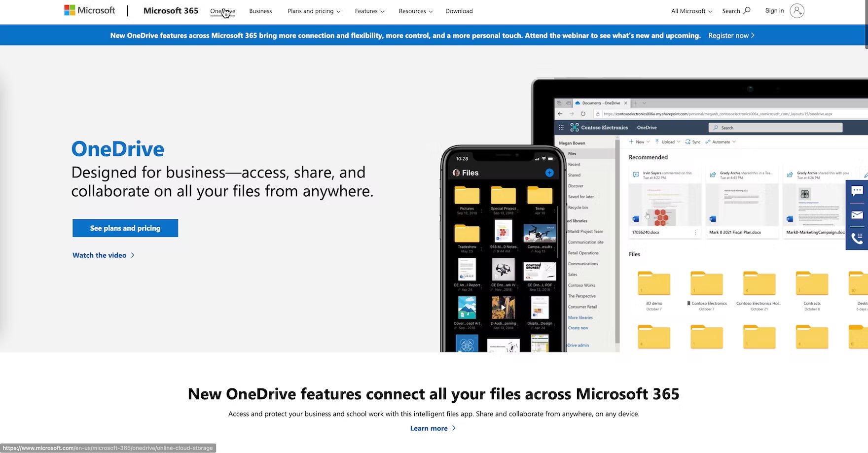Click See plans and pricing button

[x=125, y=228]
